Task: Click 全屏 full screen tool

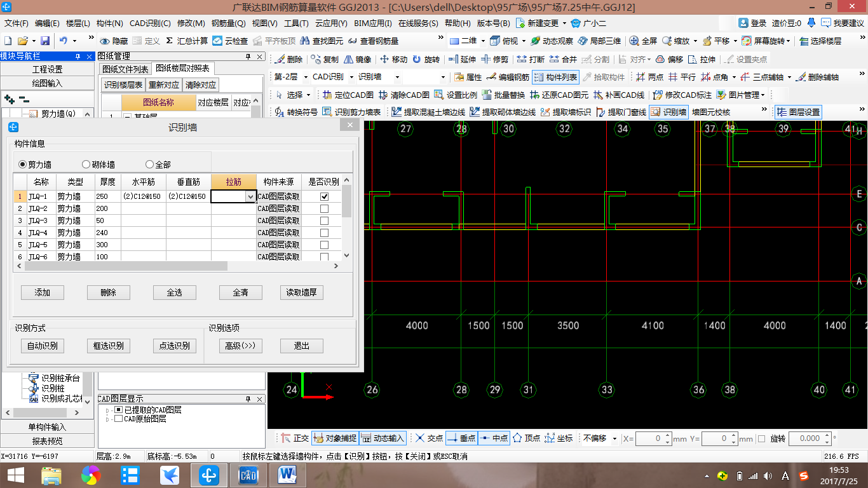Action: pos(643,41)
